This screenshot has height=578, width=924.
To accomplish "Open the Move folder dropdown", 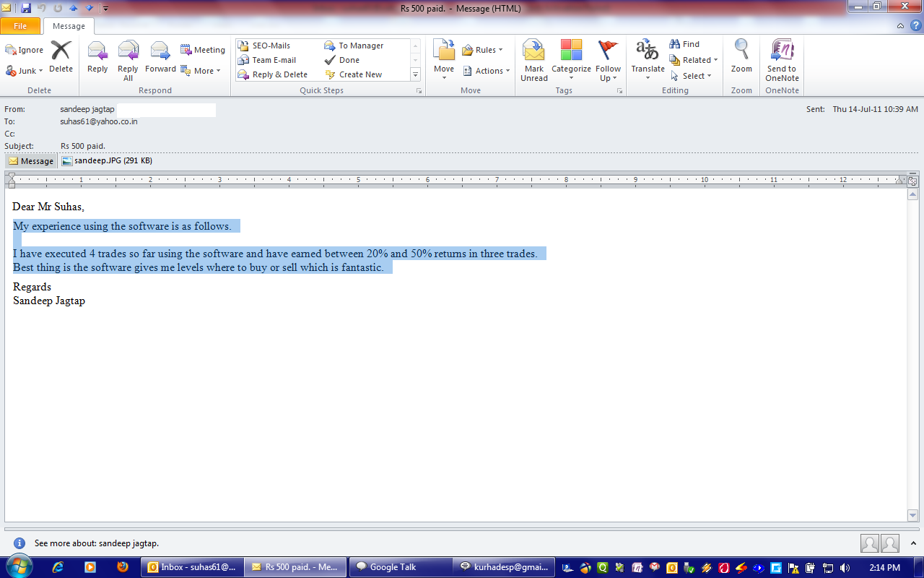I will point(444,61).
